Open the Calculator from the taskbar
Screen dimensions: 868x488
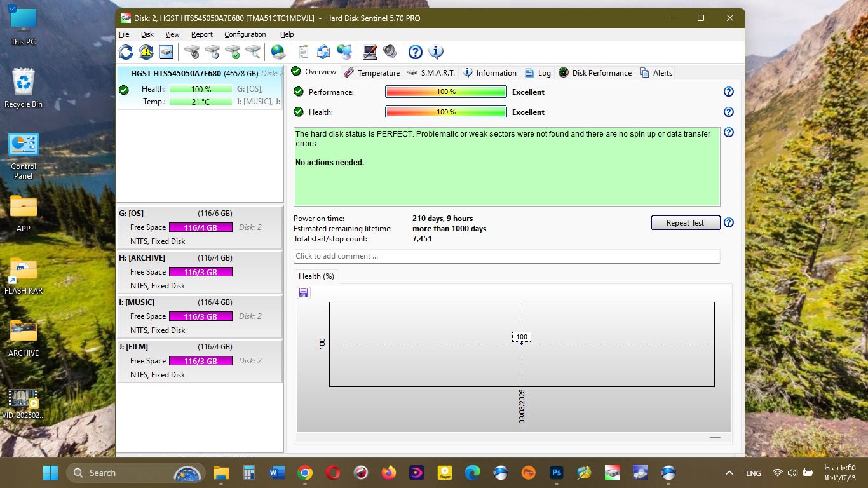(249, 473)
